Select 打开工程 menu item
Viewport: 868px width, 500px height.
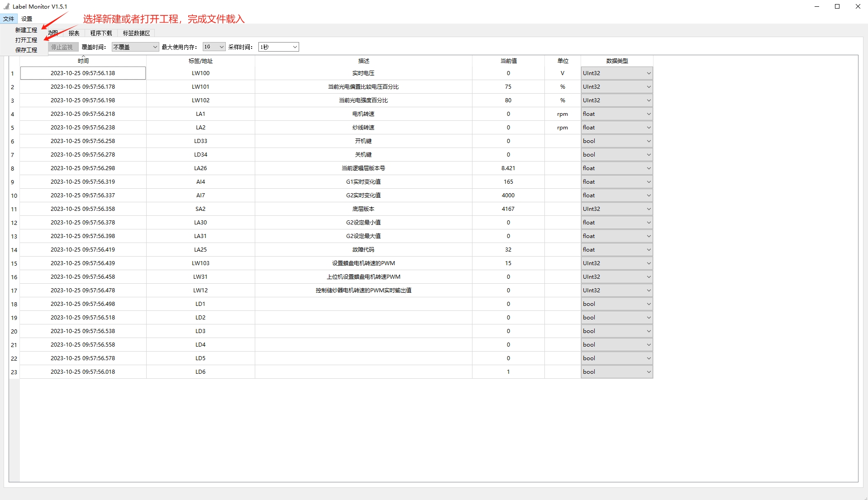pyautogui.click(x=26, y=40)
